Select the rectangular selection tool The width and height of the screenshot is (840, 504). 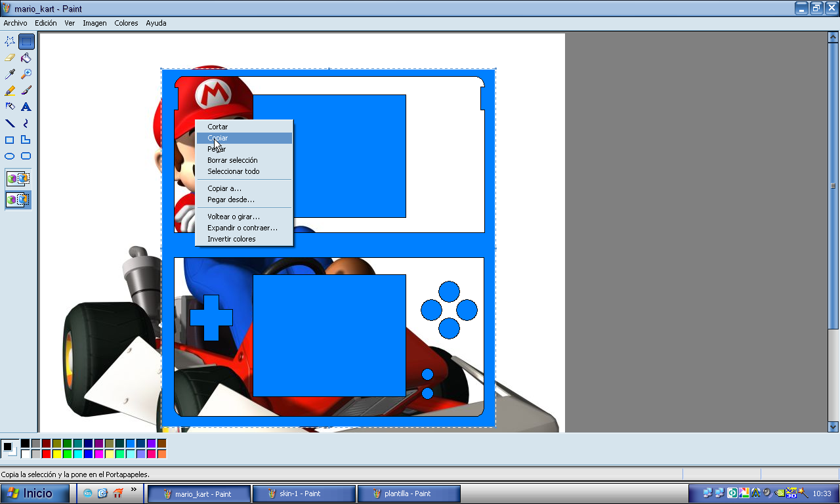(26, 41)
